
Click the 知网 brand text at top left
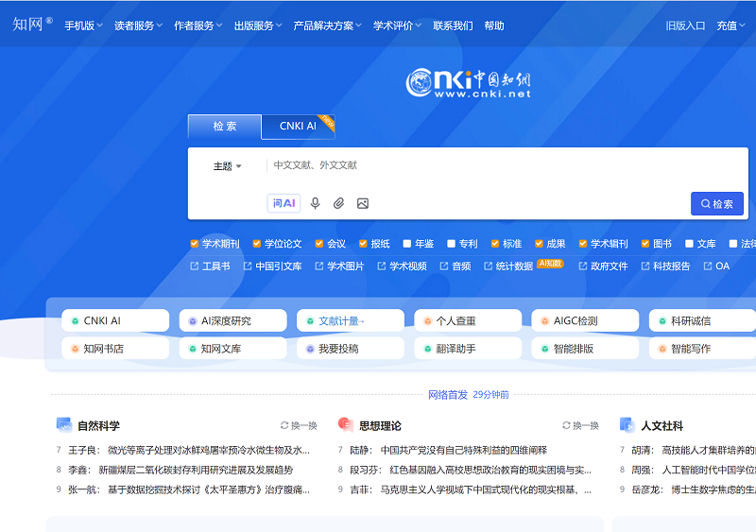[28, 25]
